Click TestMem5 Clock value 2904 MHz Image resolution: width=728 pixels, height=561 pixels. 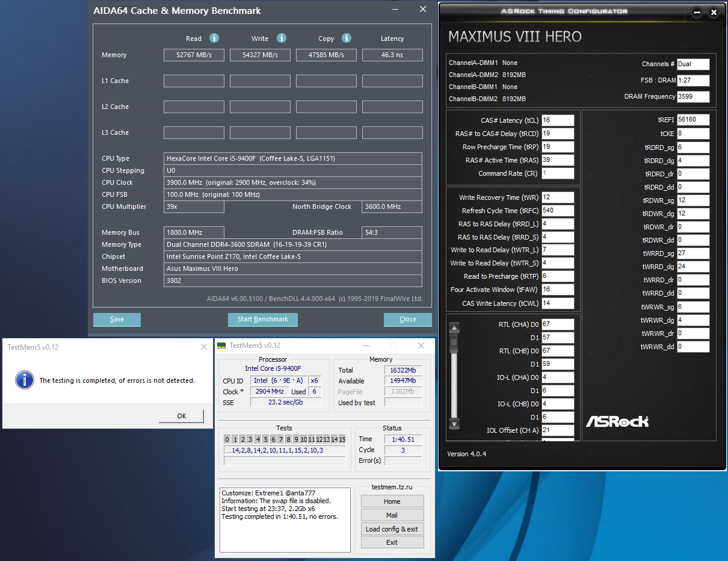click(x=269, y=392)
